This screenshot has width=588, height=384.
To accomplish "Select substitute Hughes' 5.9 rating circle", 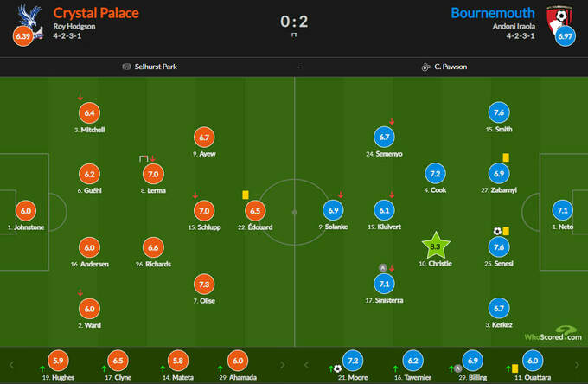I will point(58,361).
